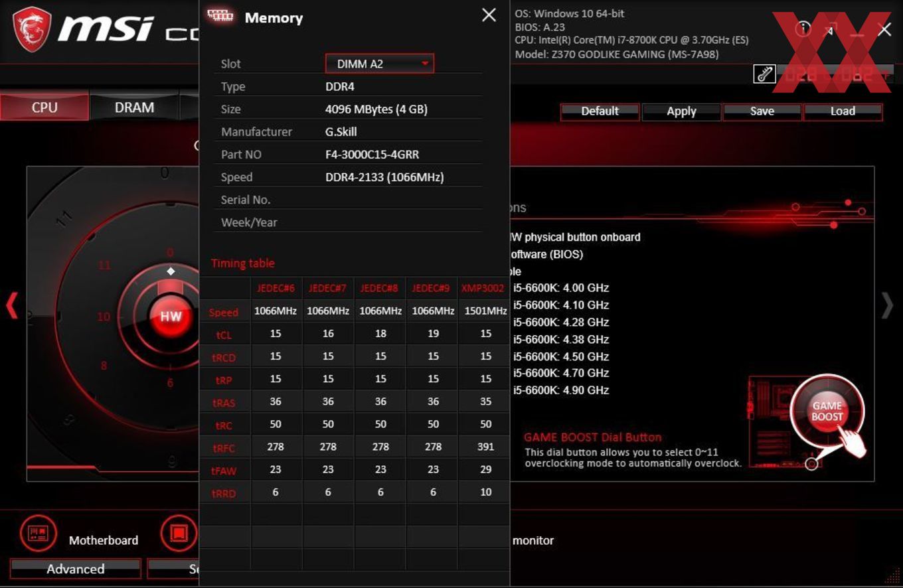The image size is (903, 588).
Task: Go to previous page with left arrow
Action: pos(11,306)
